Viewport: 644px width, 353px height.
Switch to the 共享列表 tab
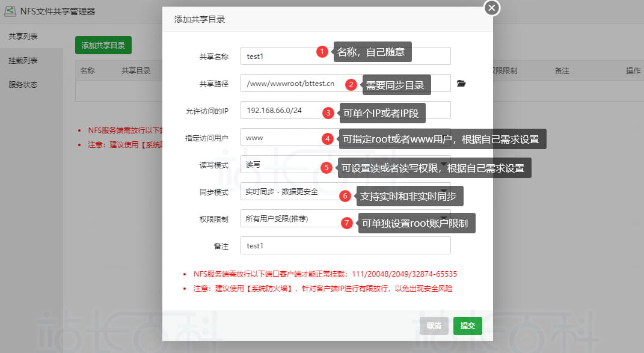pos(23,37)
